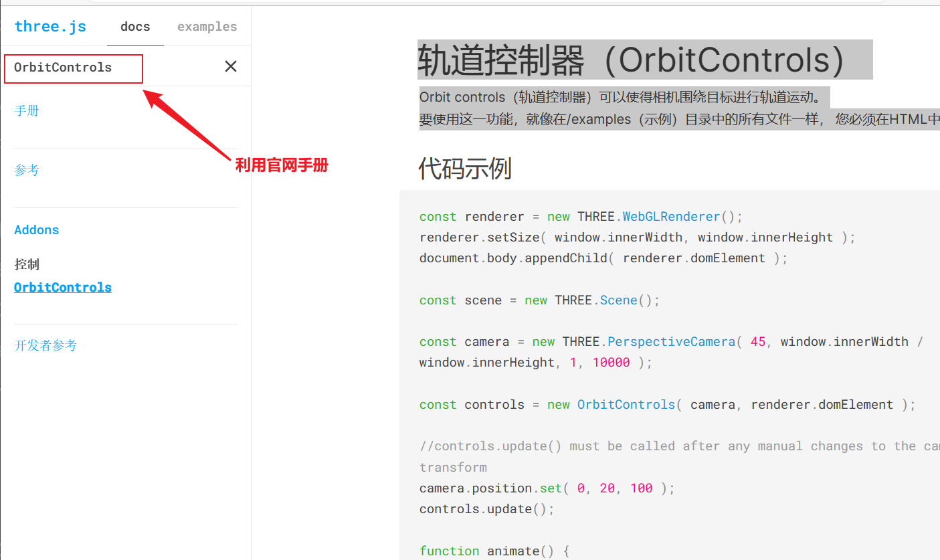Click the three.js logo

coord(50,26)
